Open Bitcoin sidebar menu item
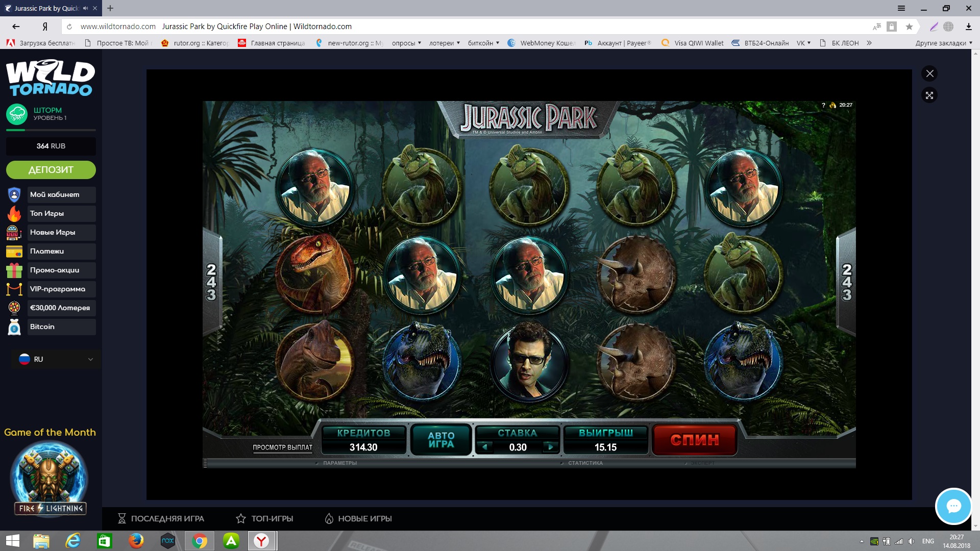This screenshot has width=980, height=551. [x=42, y=327]
